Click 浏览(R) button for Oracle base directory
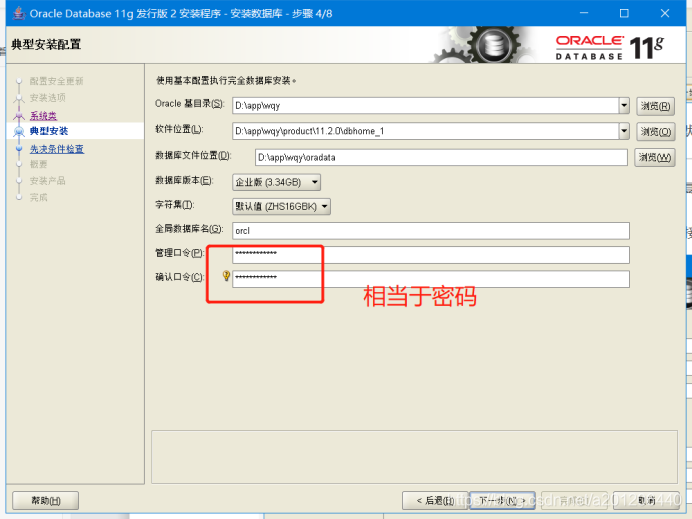Screen dimensions: 692x519 pyautogui.click(x=655, y=106)
